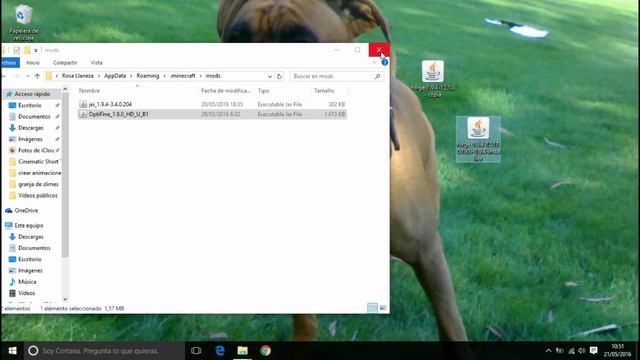Go up one folder level with the up arrow

pos(37,76)
